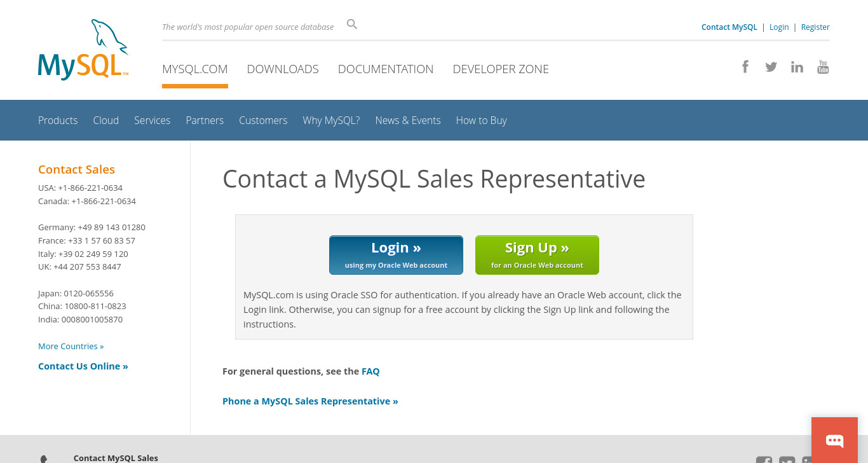Image resolution: width=868 pixels, height=463 pixels.
Task: Open Phone a MySQL Sales Representative link
Action: coord(310,401)
